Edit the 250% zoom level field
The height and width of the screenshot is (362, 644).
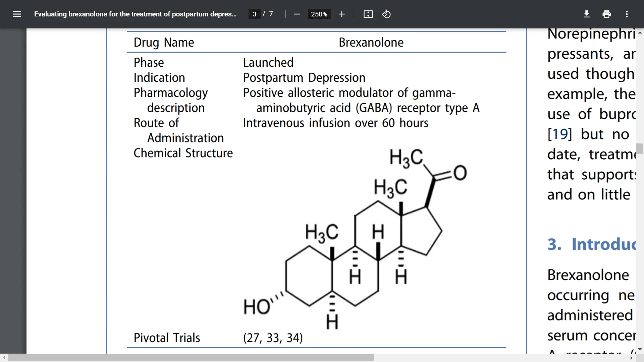coord(319,14)
